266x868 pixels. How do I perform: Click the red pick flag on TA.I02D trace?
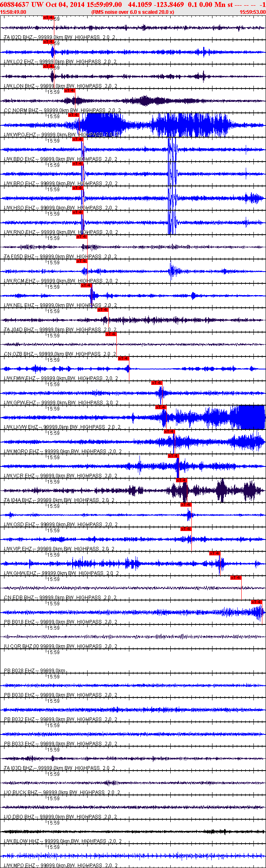(48, 17)
